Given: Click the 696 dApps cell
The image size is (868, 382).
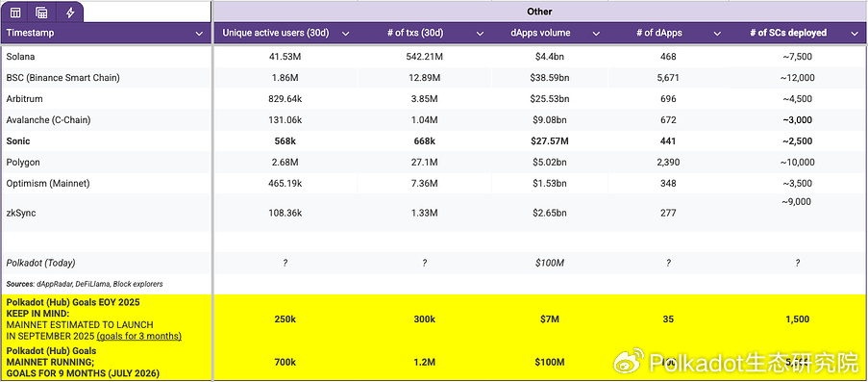Looking at the screenshot, I should click(668, 99).
